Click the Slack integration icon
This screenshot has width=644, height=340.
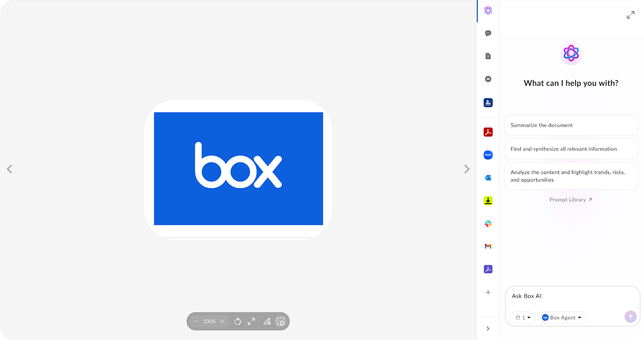[488, 224]
